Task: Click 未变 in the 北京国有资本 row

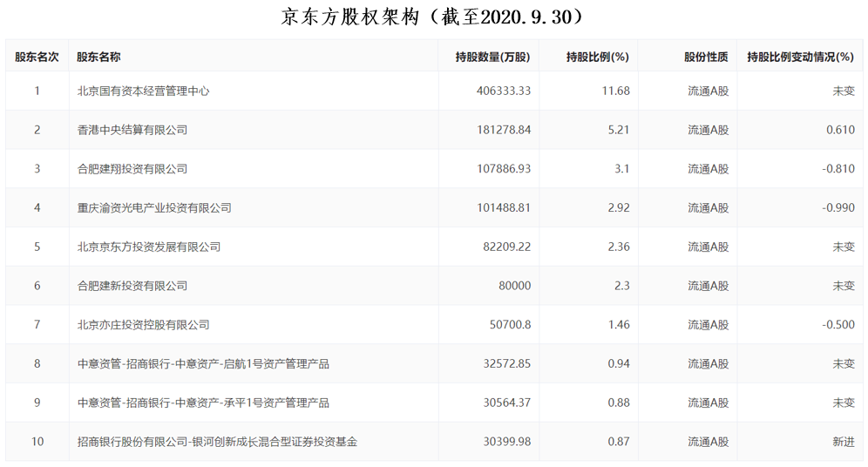Action: (x=844, y=91)
